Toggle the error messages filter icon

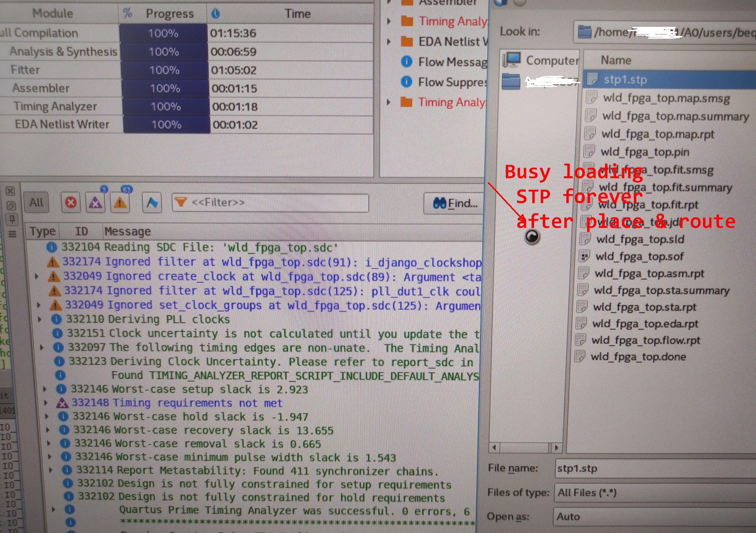[x=71, y=202]
